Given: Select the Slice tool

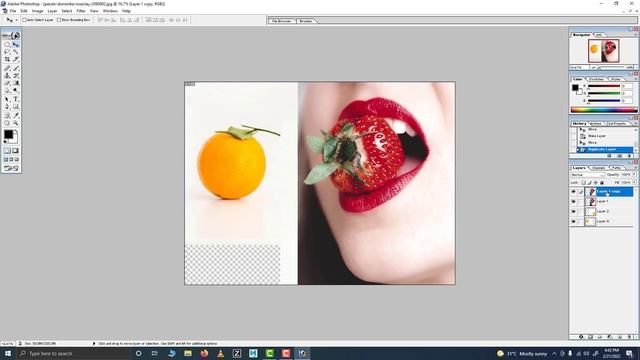Looking at the screenshot, I should 16,60.
